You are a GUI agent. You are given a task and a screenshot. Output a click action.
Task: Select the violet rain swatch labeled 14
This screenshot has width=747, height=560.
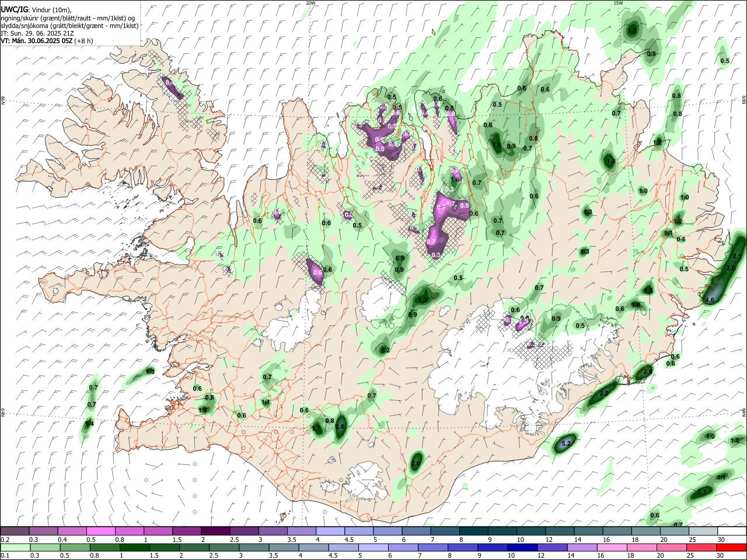pyautogui.click(x=581, y=547)
